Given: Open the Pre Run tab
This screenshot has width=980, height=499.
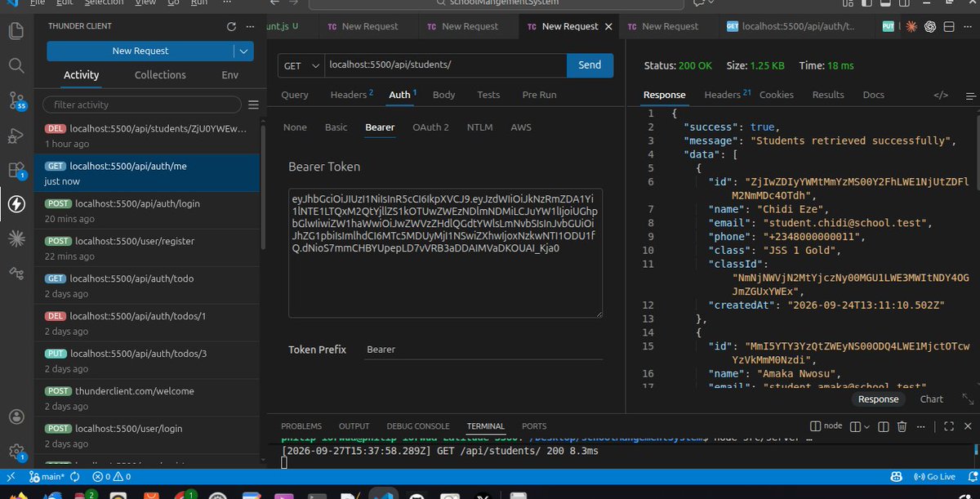Looking at the screenshot, I should tap(539, 95).
